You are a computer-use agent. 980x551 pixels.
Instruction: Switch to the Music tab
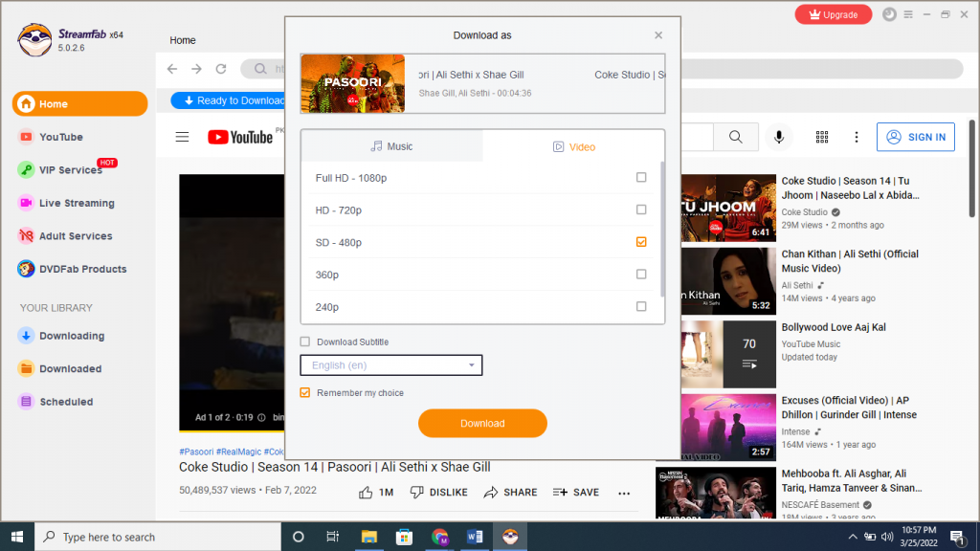tap(391, 146)
